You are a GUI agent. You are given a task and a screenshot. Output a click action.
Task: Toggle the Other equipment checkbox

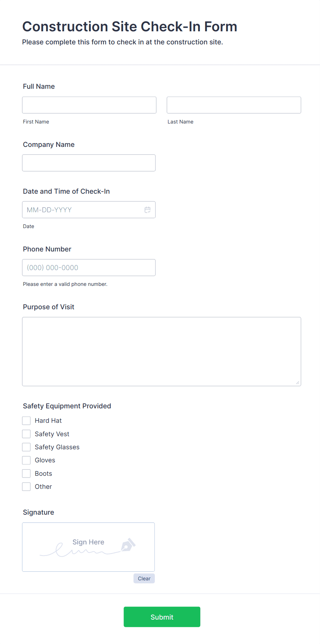(26, 487)
